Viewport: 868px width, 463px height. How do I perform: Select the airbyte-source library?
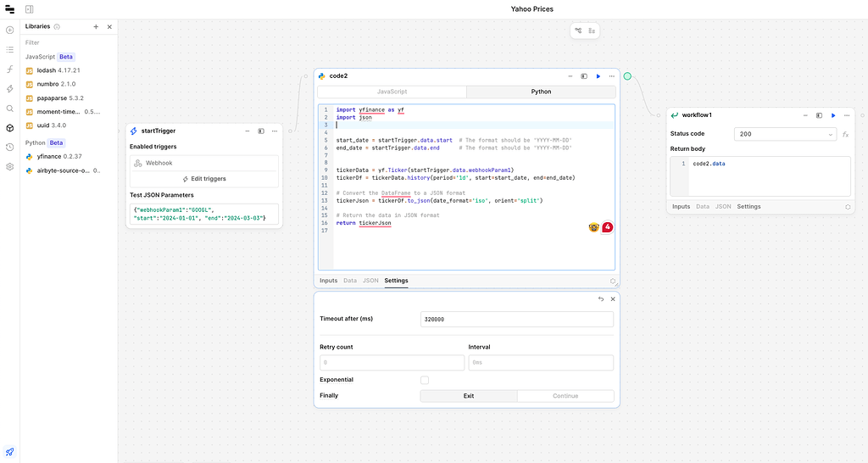pyautogui.click(x=63, y=171)
